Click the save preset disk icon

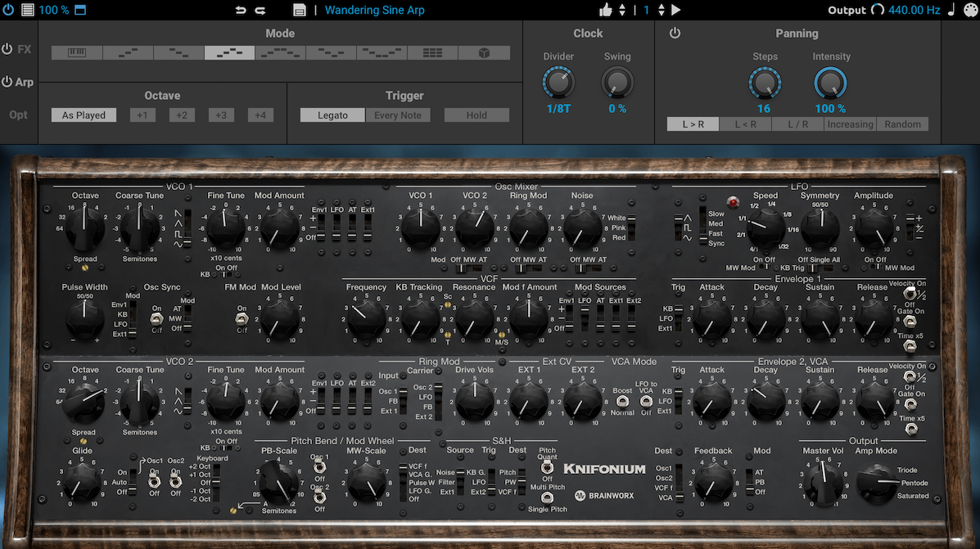coord(300,10)
